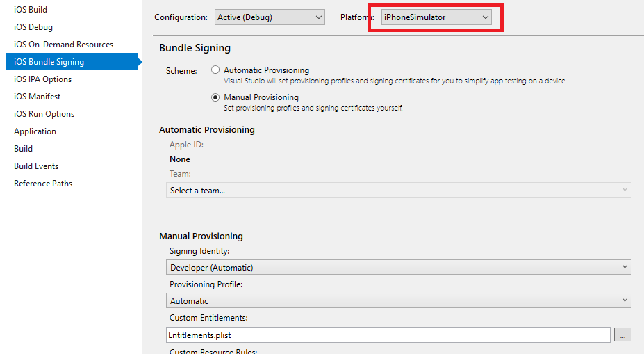Screen dimensions: 644x354
Task: Open the Reference Paths page
Action: [43, 184]
